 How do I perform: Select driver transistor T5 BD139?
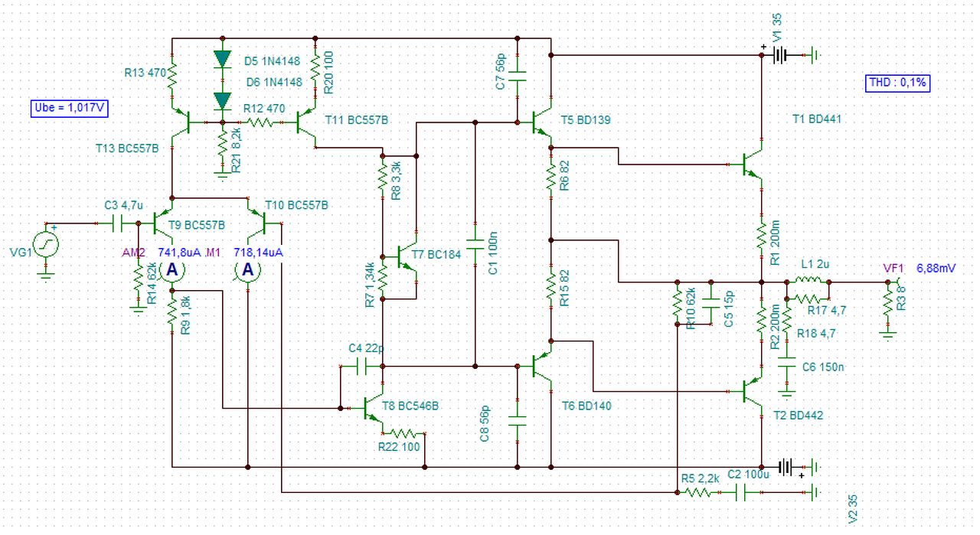point(541,122)
